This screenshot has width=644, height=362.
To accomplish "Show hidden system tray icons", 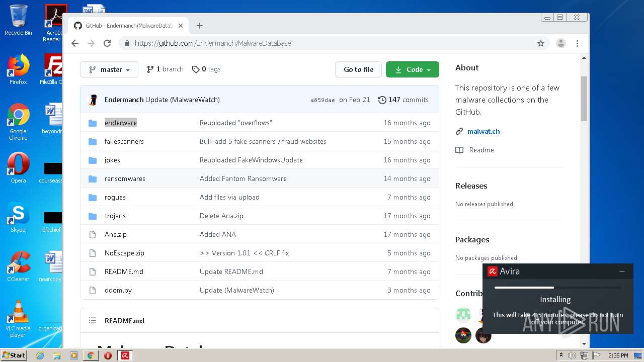I will [x=561, y=355].
